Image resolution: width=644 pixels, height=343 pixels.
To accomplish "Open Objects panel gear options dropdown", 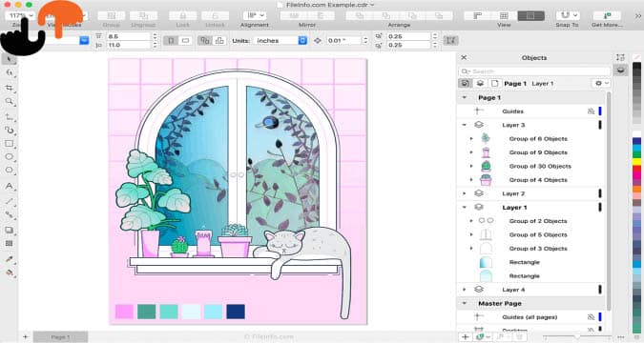I will click(601, 83).
